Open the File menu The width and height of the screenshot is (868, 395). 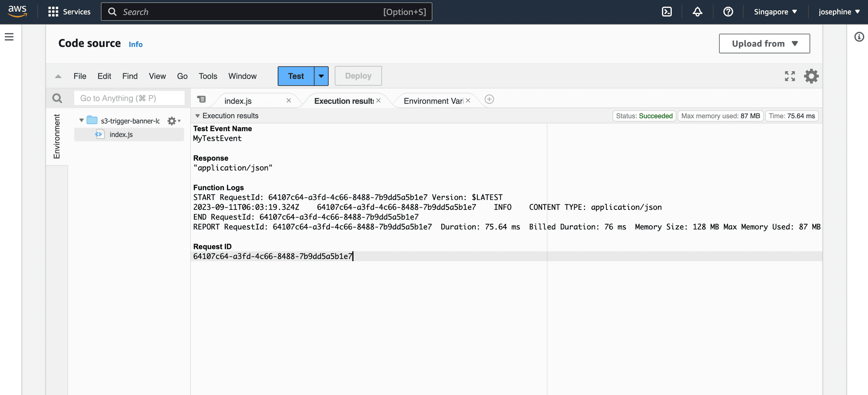coord(80,76)
